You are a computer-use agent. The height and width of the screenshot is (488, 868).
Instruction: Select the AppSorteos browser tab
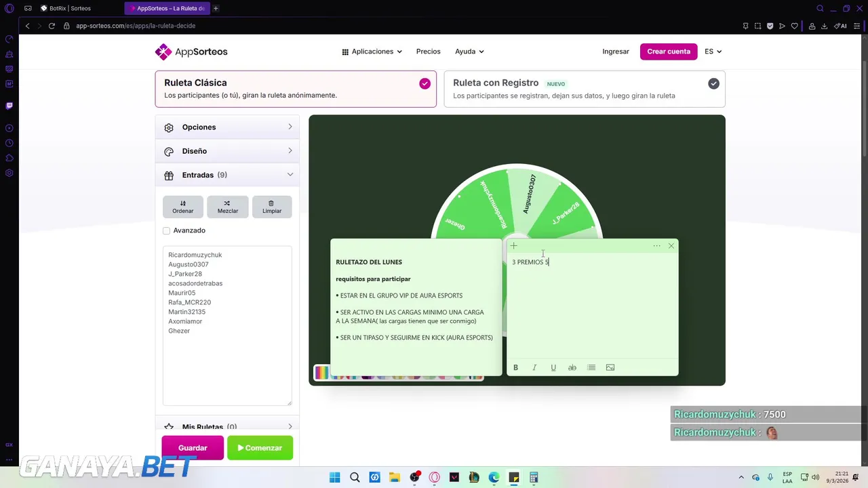pos(166,8)
